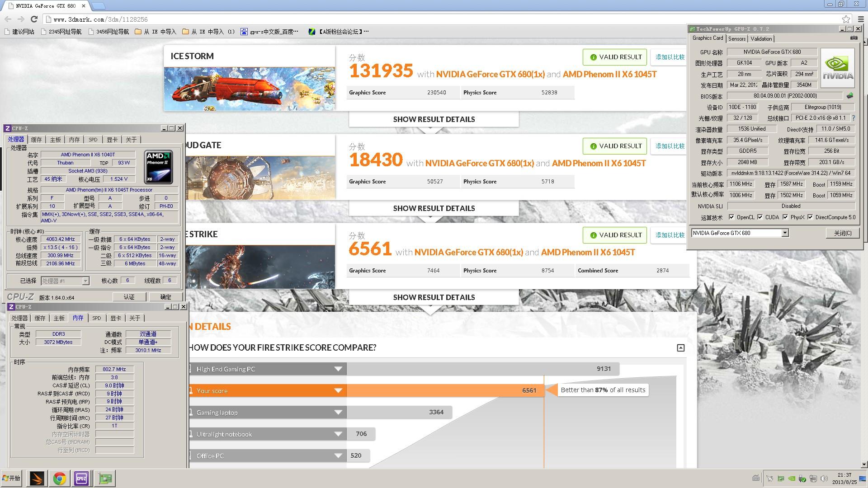868x488 pixels.
Task: Show Cloud Gate result details
Action: (x=434, y=208)
